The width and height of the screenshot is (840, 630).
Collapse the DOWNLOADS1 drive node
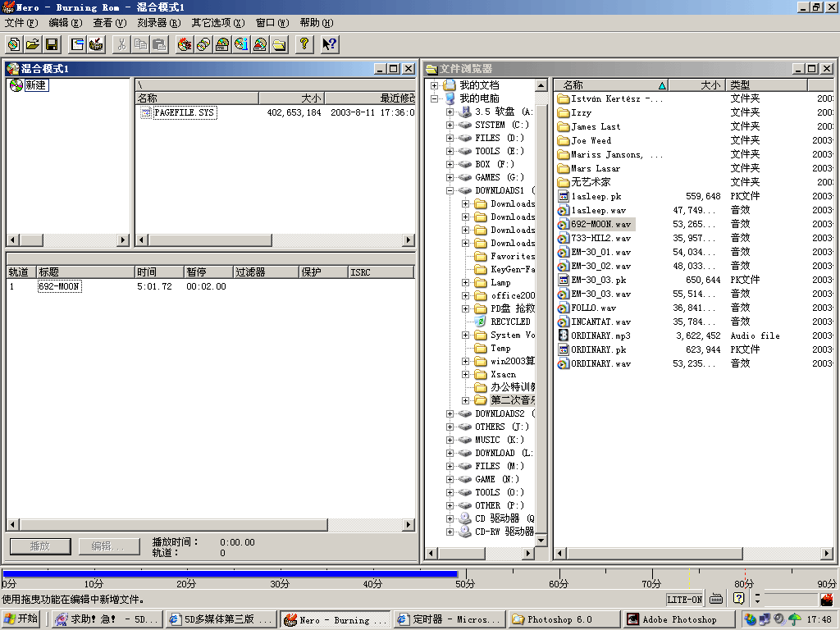click(450, 190)
